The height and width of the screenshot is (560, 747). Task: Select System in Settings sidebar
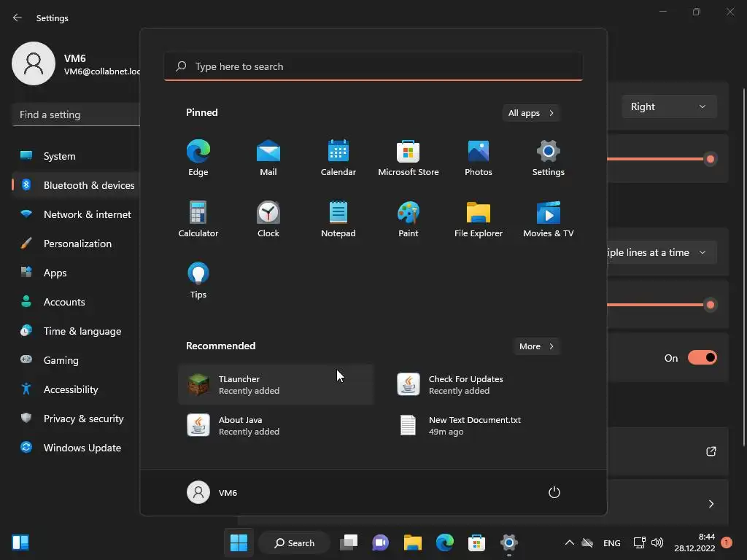(76, 156)
